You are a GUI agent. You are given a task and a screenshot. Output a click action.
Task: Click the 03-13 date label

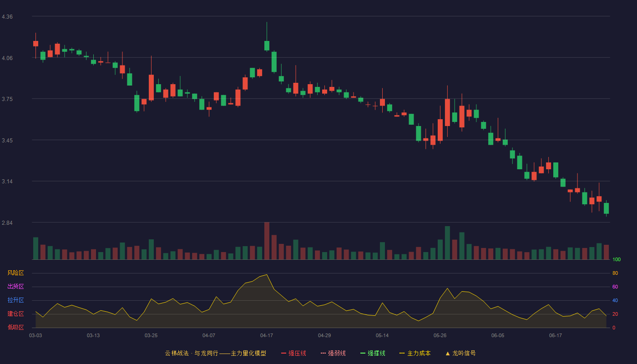point(93,335)
